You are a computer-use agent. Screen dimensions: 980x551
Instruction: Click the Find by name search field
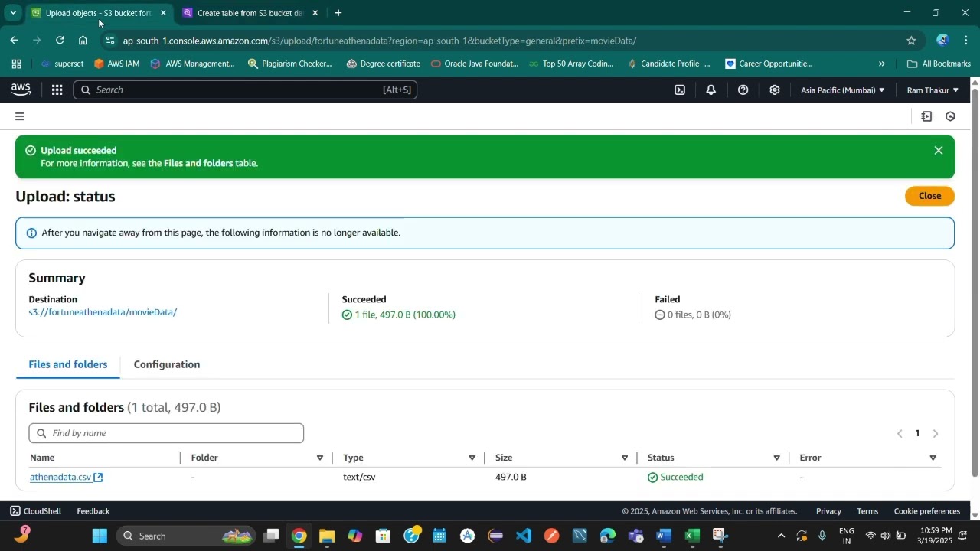pos(166,433)
